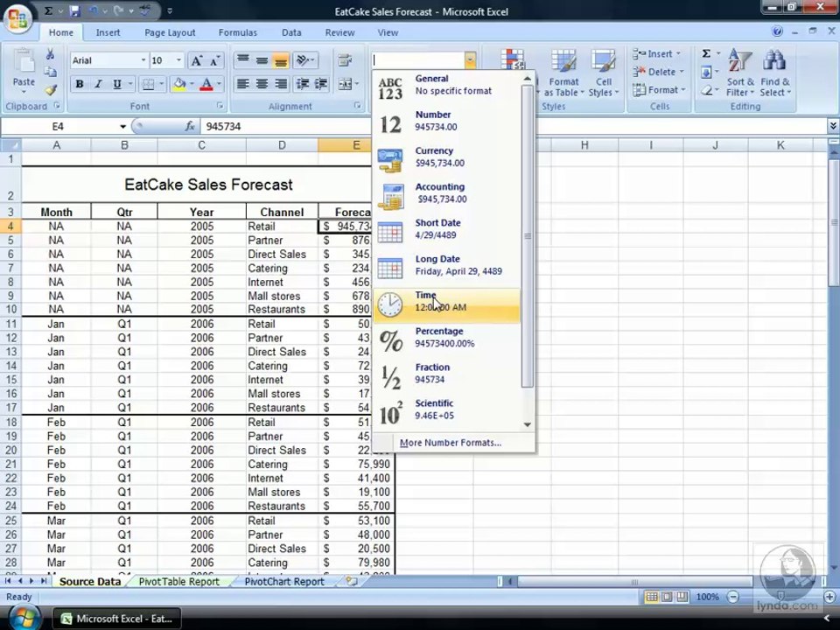
Task: Open the Alignment dialog launcher
Action: (357, 106)
